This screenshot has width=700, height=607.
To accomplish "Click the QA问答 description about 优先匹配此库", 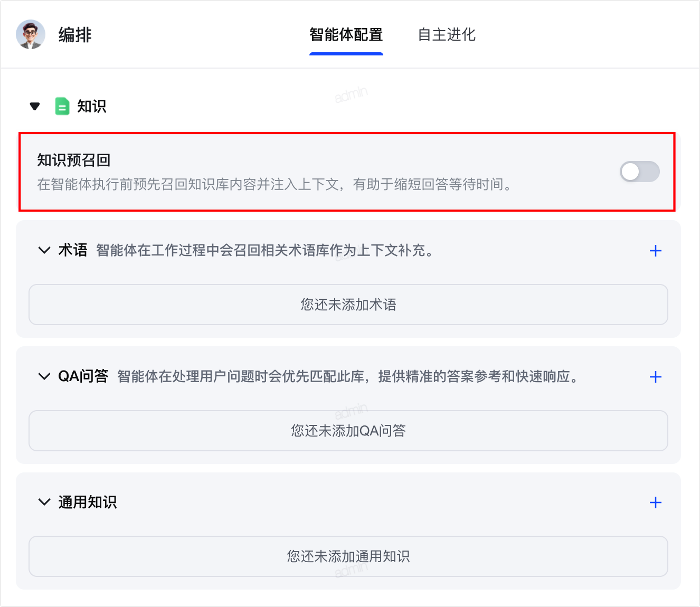I will 347,376.
